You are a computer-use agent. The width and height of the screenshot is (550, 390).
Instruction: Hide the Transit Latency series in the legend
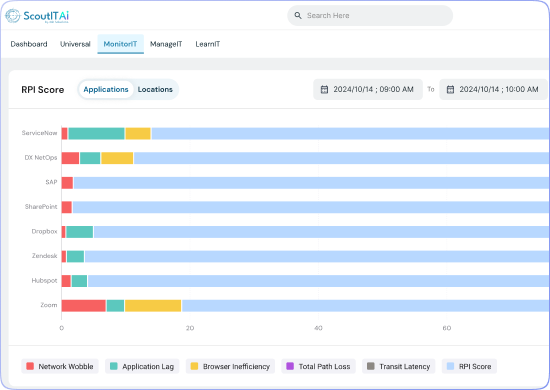pyautogui.click(x=398, y=366)
